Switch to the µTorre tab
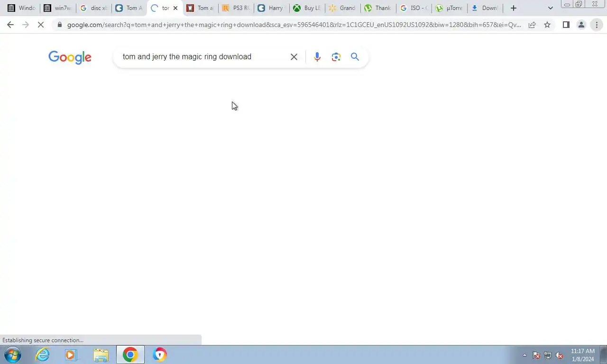 449,8
